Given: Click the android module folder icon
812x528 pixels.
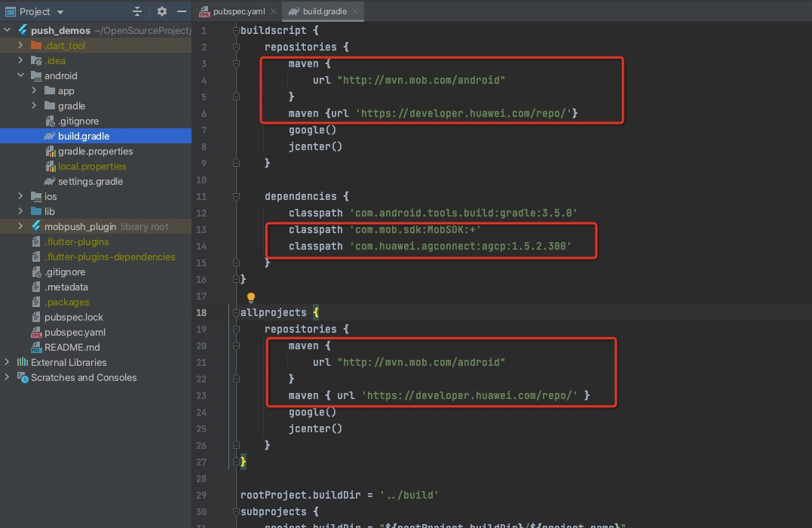Looking at the screenshot, I should [x=36, y=75].
